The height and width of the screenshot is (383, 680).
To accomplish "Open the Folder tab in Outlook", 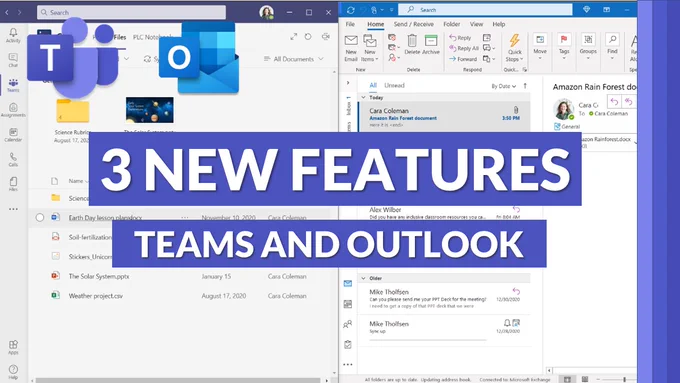I will (451, 24).
